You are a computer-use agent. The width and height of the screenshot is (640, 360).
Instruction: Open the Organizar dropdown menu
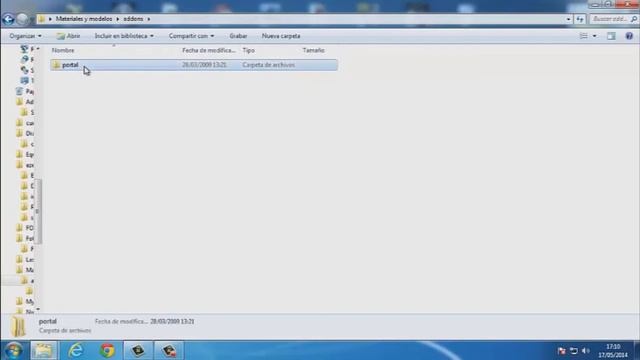coord(25,36)
